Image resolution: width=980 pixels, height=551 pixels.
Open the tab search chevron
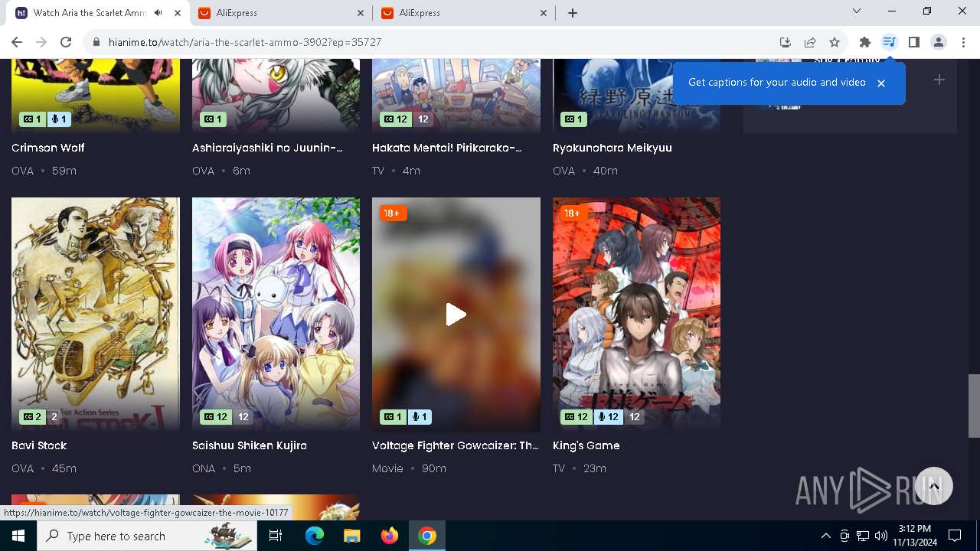coord(857,11)
